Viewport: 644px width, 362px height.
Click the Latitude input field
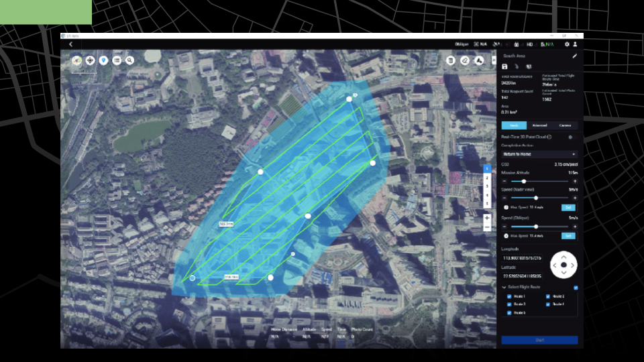click(522, 276)
